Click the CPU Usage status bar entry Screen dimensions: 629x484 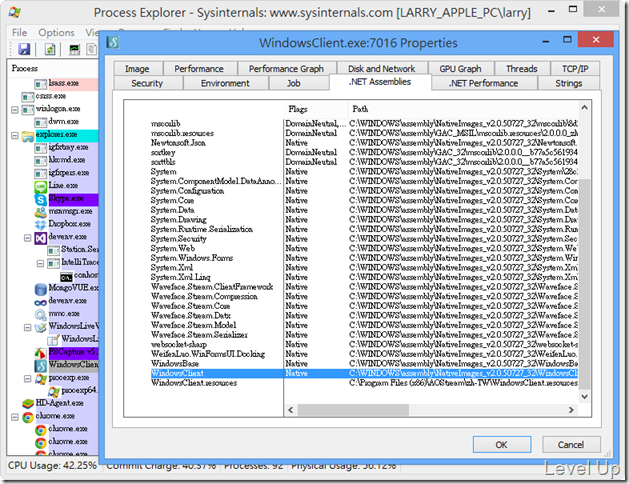pyautogui.click(x=53, y=466)
